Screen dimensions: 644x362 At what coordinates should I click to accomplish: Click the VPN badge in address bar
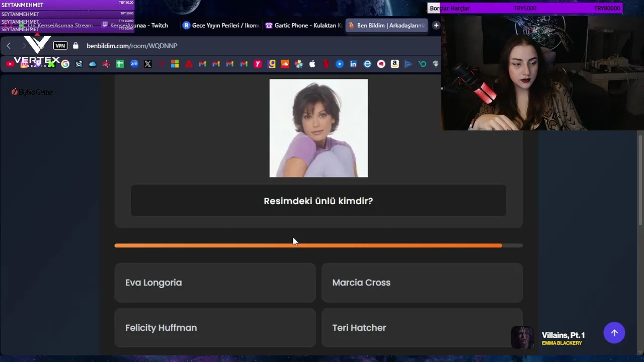click(x=60, y=46)
